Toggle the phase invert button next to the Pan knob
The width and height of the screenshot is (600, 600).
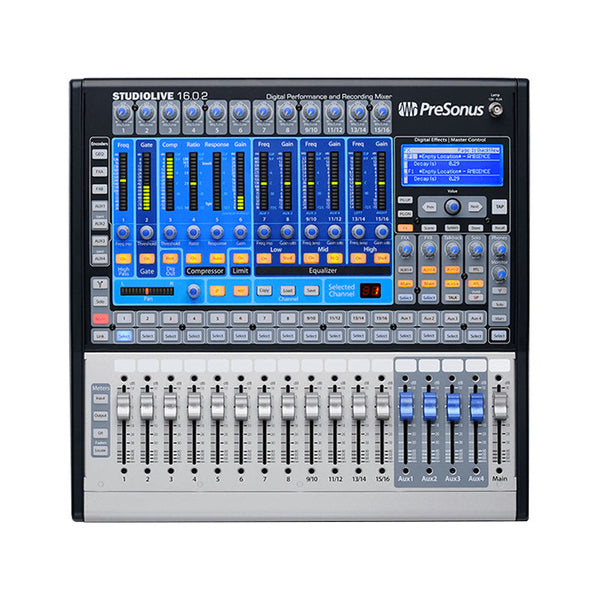tap(217, 291)
